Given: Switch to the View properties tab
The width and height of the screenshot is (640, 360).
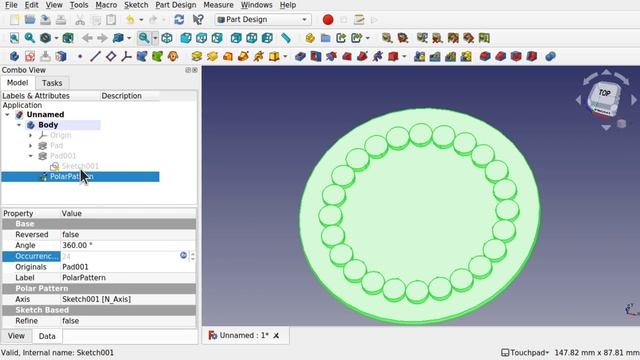Looking at the screenshot, I should 16,336.
